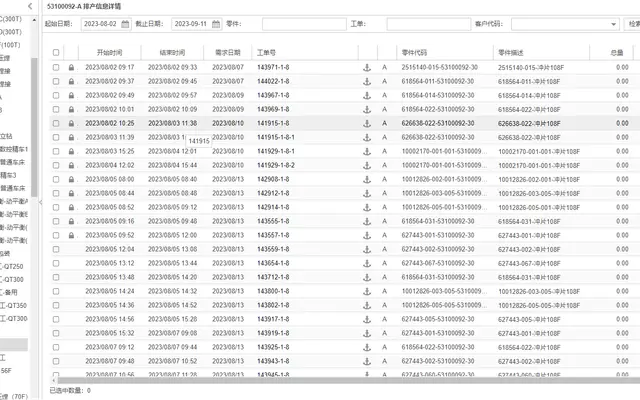This screenshot has height=400, width=640.
Task: Tick the checkbox for order 143559-1-8
Action: point(56,249)
